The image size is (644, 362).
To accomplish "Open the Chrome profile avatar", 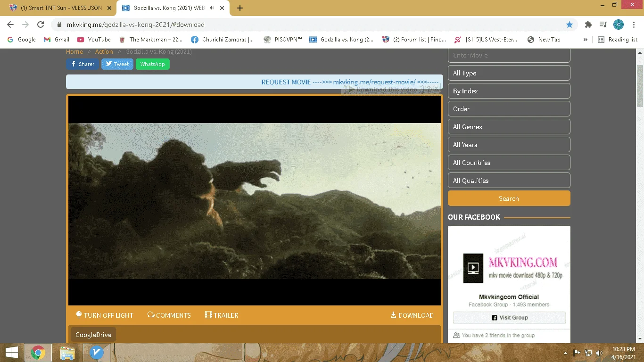I will (618, 25).
